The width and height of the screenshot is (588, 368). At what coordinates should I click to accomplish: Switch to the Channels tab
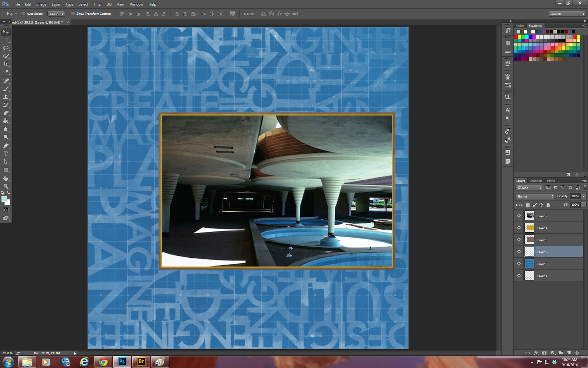pyautogui.click(x=535, y=181)
